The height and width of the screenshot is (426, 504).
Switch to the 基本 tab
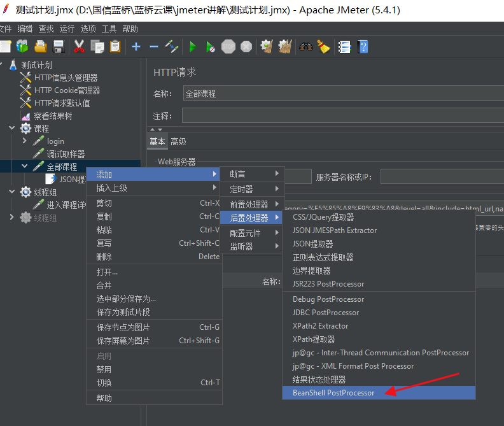coord(158,141)
